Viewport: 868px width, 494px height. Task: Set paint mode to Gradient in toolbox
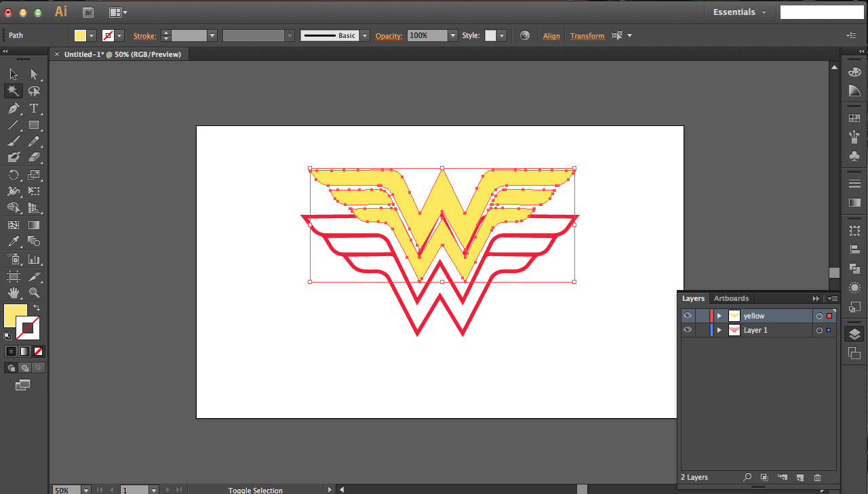coord(24,351)
